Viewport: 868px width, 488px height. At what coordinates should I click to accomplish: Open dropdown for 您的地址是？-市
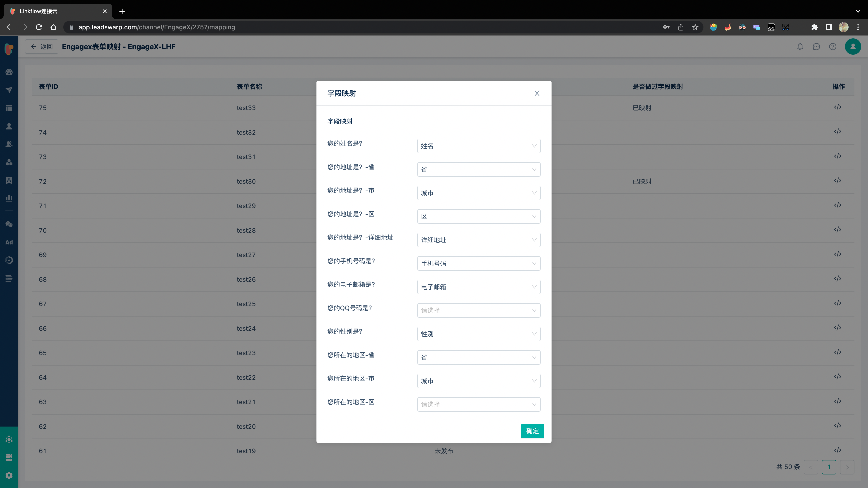(x=479, y=193)
